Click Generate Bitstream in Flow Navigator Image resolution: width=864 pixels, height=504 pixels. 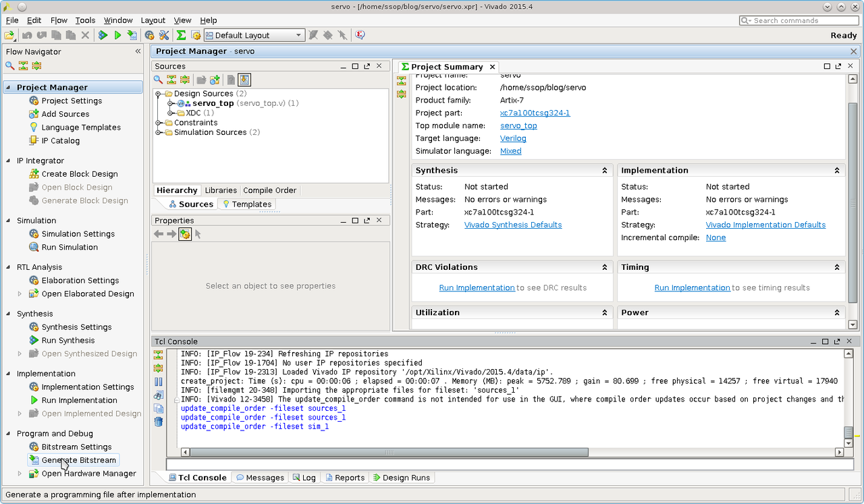(x=73, y=460)
